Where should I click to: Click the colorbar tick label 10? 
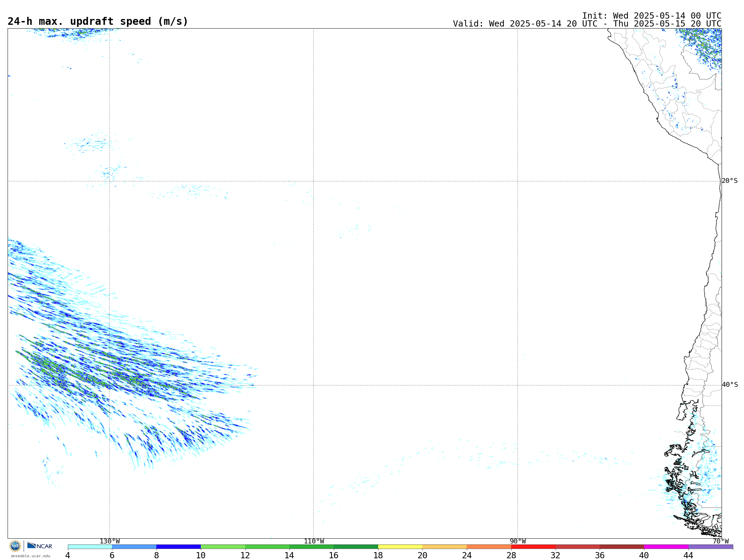(x=201, y=556)
